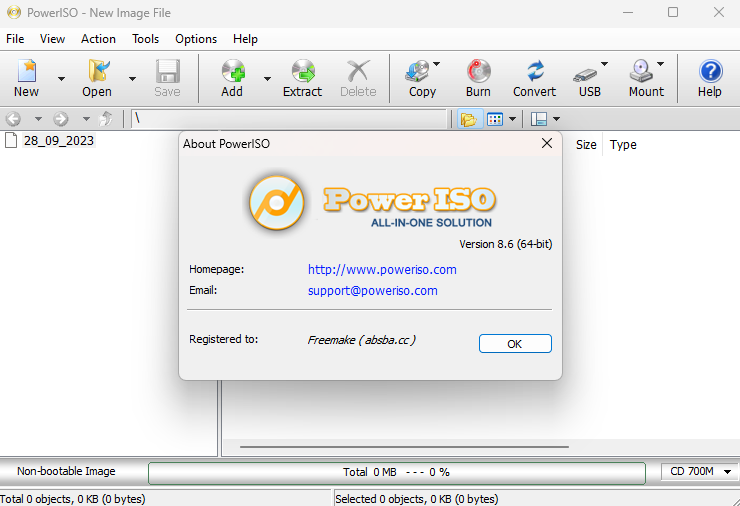
Task: Click the PowerISO title bar app icon
Action: pos(14,12)
